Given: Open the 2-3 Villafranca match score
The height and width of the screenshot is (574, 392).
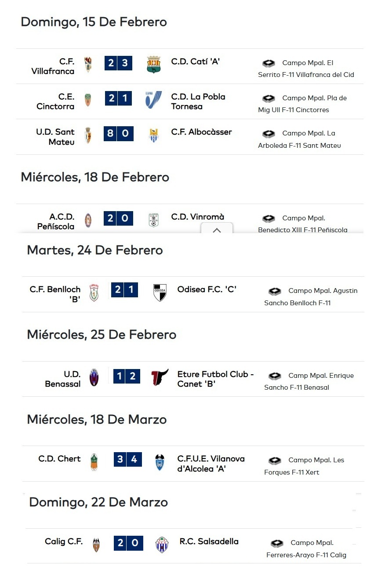Looking at the screenshot, I should 119,63.
